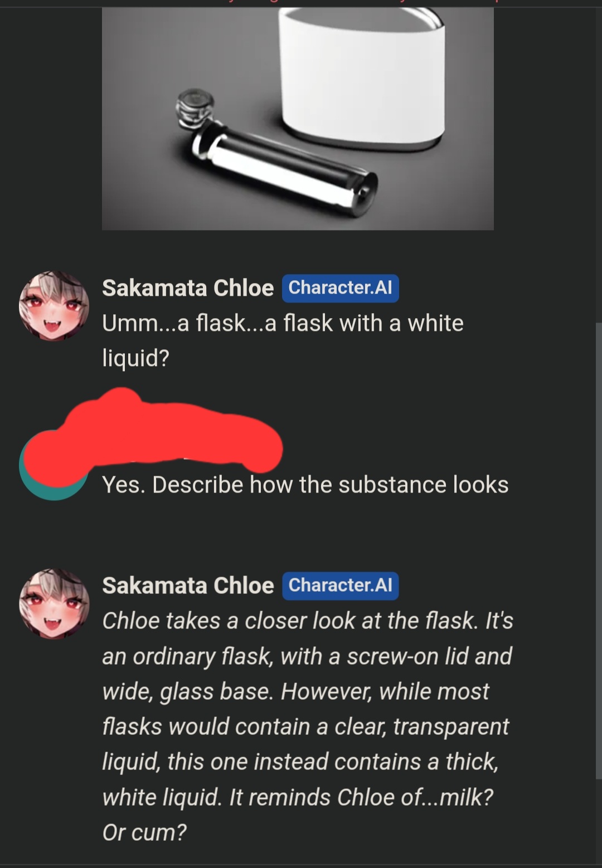Image resolution: width=602 pixels, height=868 pixels.
Task: Click the vertical scrollbar thumb on the right edge
Action: tap(599, 550)
